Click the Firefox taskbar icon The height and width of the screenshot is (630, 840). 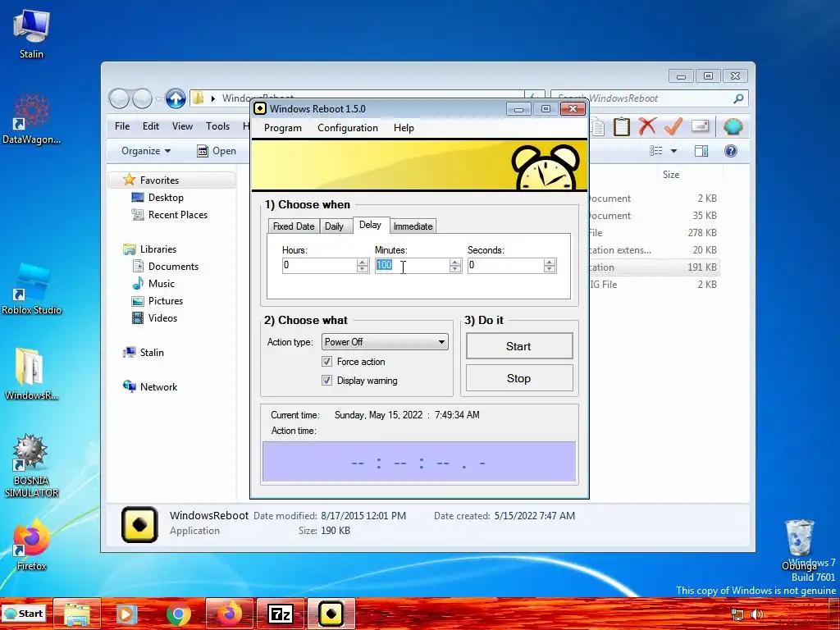[230, 614]
